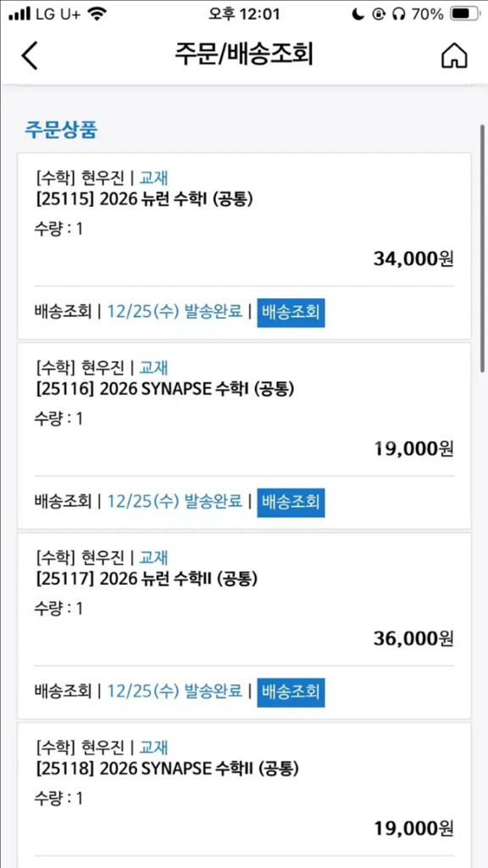Tap the 주문상품 section header
The height and width of the screenshot is (868, 488).
[x=60, y=130]
